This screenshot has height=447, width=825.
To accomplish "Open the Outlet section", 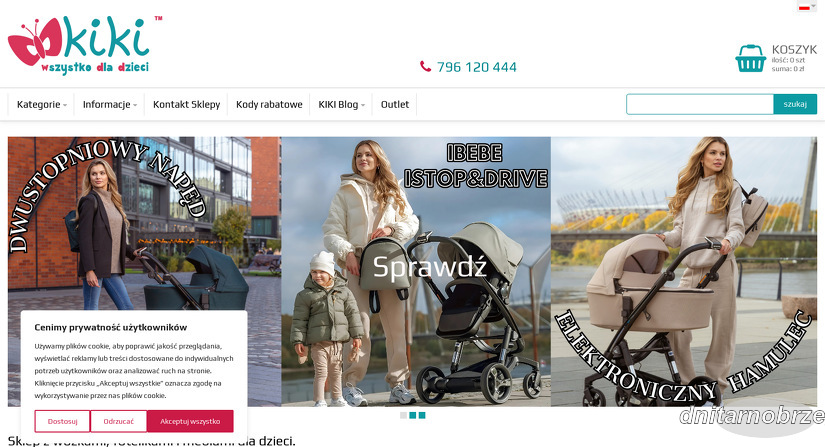I will click(x=395, y=104).
